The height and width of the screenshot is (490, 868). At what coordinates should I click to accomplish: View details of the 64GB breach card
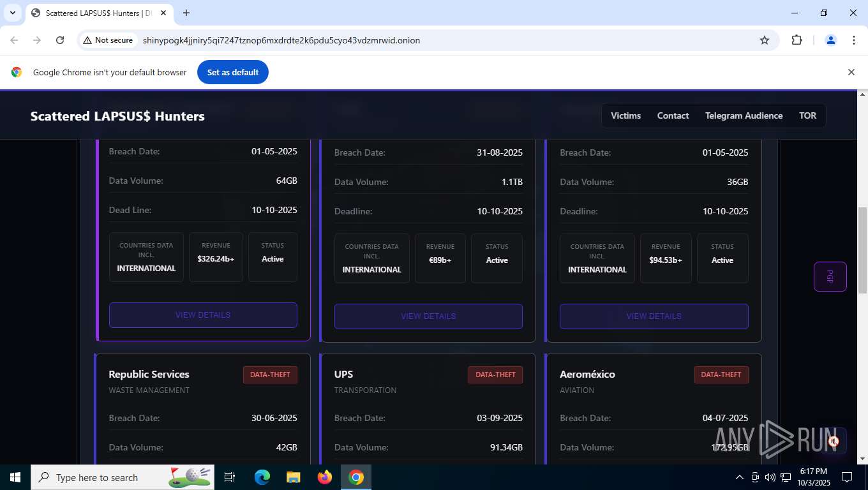click(203, 315)
